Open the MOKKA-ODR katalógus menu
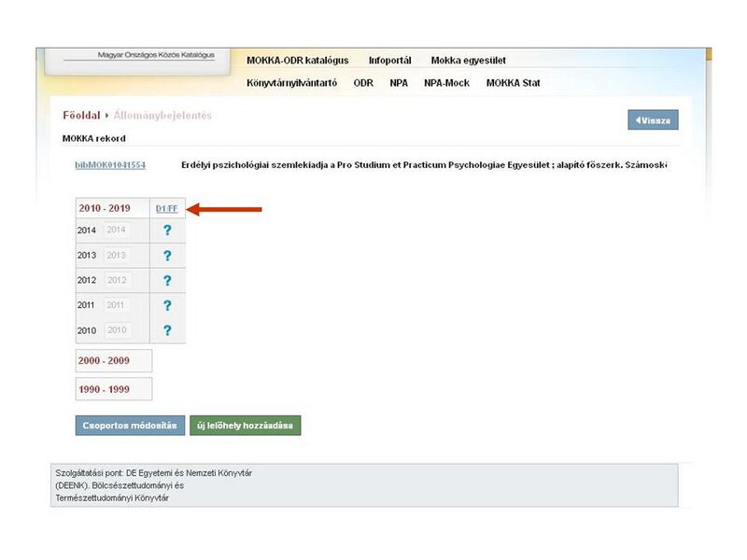Viewport: 747px width, 560px height. click(x=297, y=61)
